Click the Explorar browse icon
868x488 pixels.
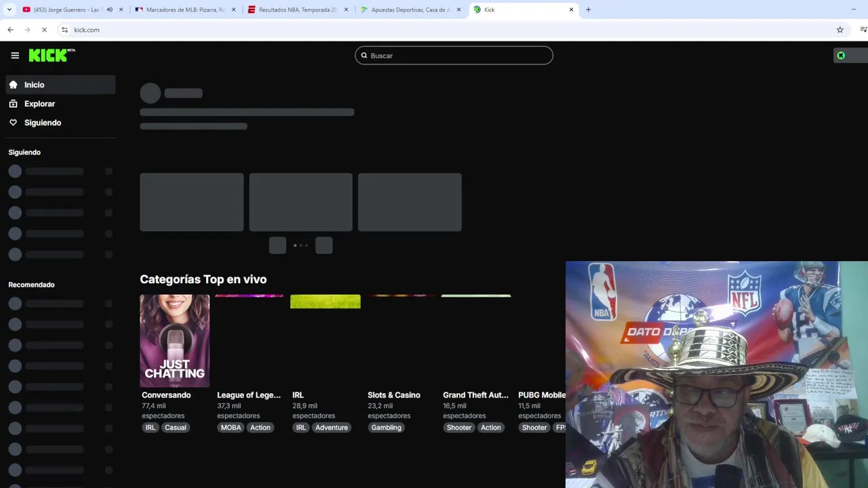point(13,104)
